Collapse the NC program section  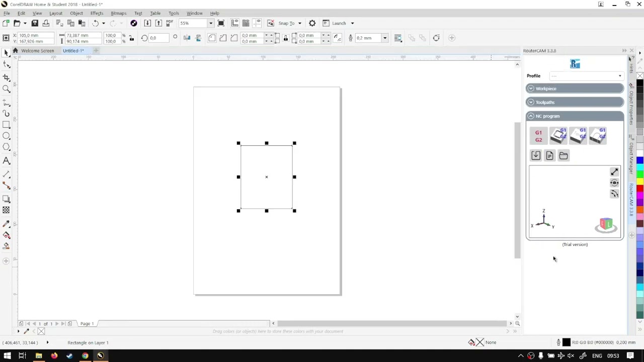pos(575,116)
